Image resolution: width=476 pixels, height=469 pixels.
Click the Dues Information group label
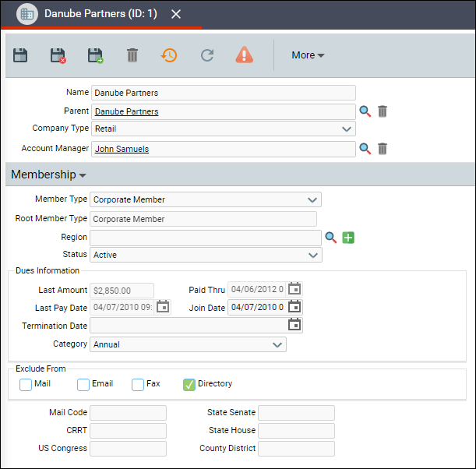tap(48, 270)
